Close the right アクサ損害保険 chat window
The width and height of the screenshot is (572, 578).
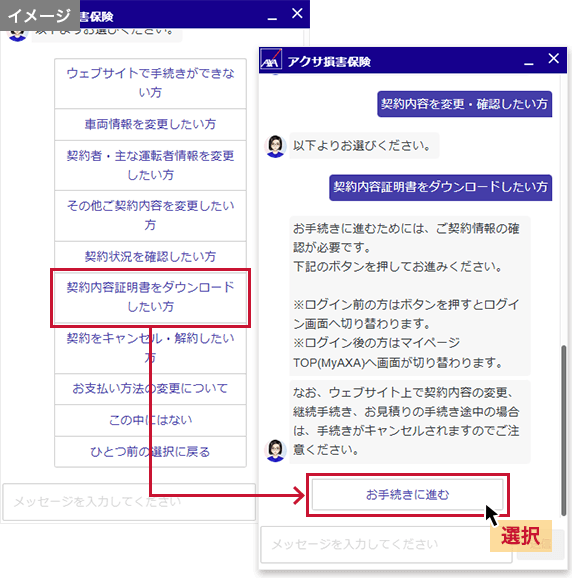point(553,58)
